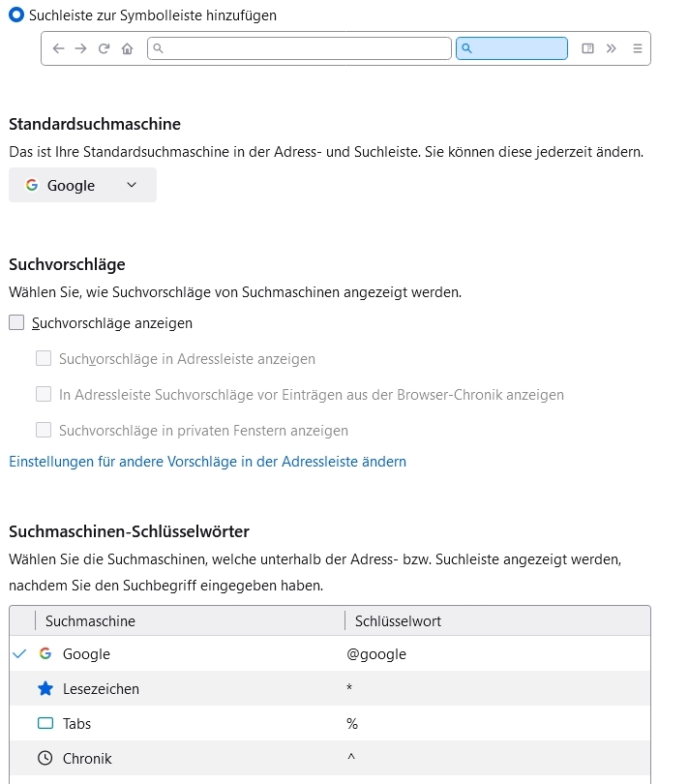
Task: Open the Google default search engine dropdown
Action: tap(82, 185)
